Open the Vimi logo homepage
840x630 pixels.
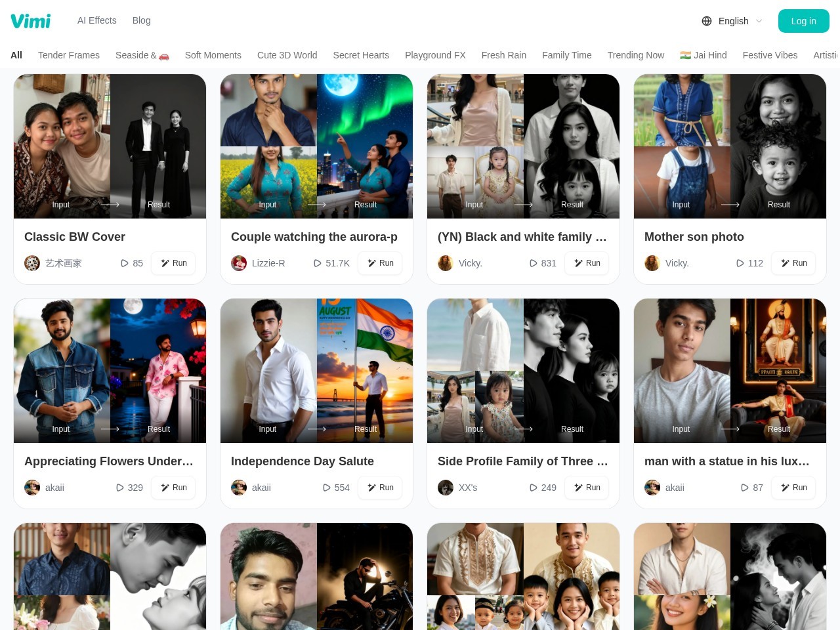(31, 21)
